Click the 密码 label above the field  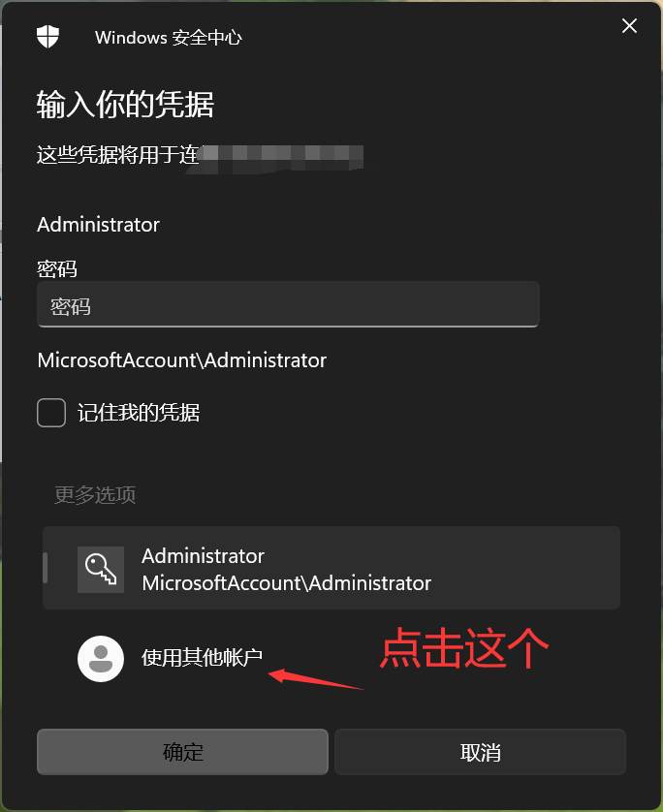pyautogui.click(x=57, y=268)
